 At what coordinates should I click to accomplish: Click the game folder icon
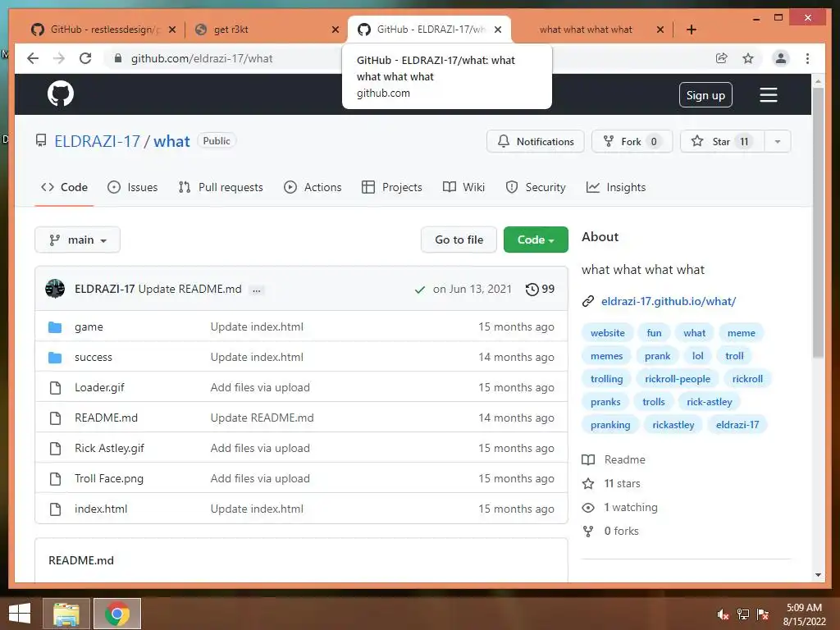(x=55, y=326)
